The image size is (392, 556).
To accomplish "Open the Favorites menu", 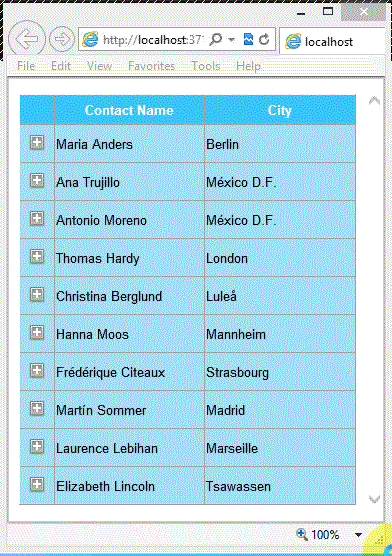I will click(151, 66).
